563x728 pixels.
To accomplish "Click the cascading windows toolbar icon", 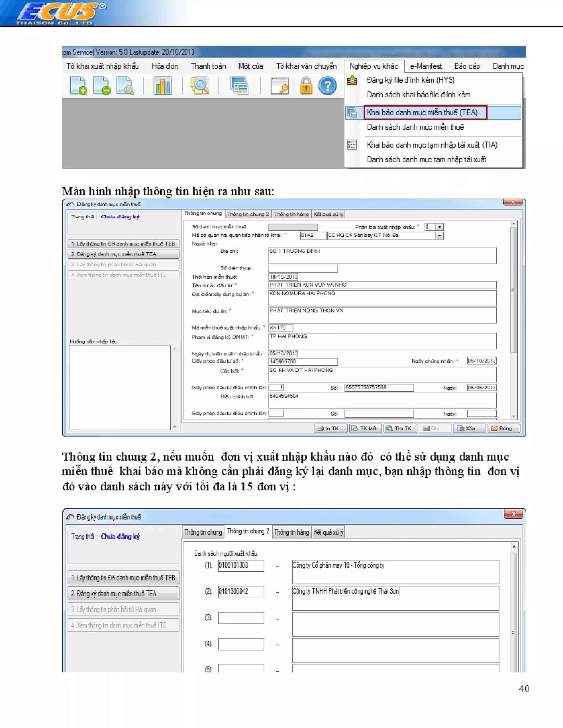I will coord(239,86).
